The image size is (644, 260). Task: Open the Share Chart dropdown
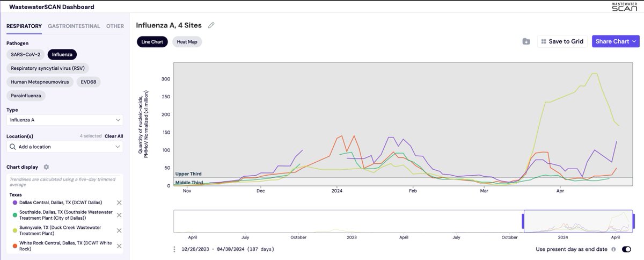(x=616, y=41)
